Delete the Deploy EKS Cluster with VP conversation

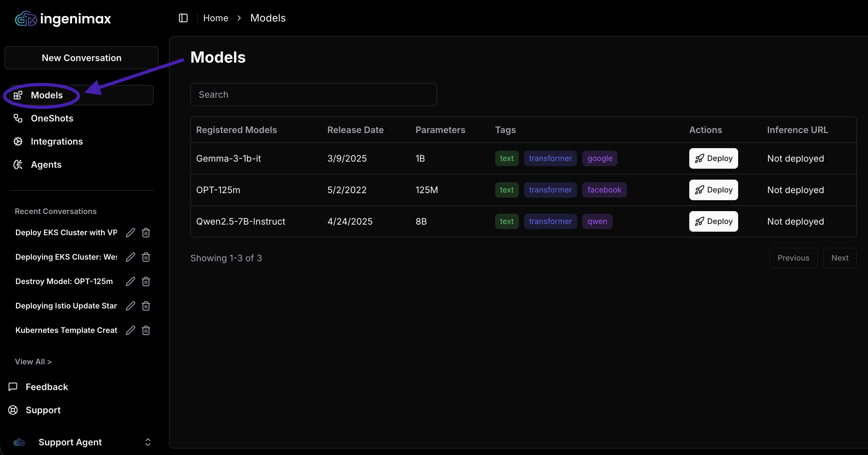(146, 232)
